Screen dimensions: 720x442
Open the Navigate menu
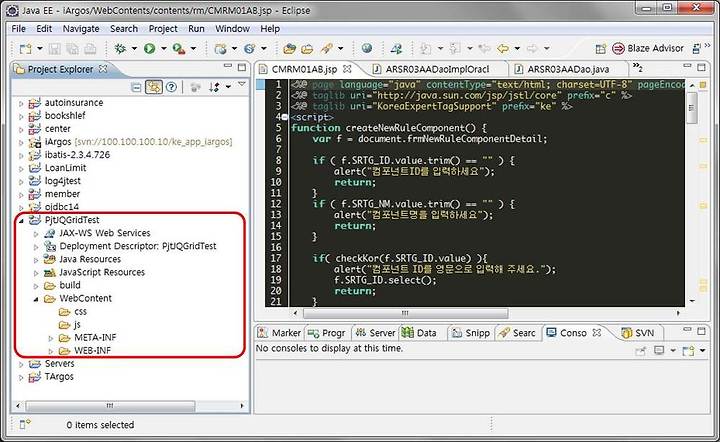(x=81, y=28)
